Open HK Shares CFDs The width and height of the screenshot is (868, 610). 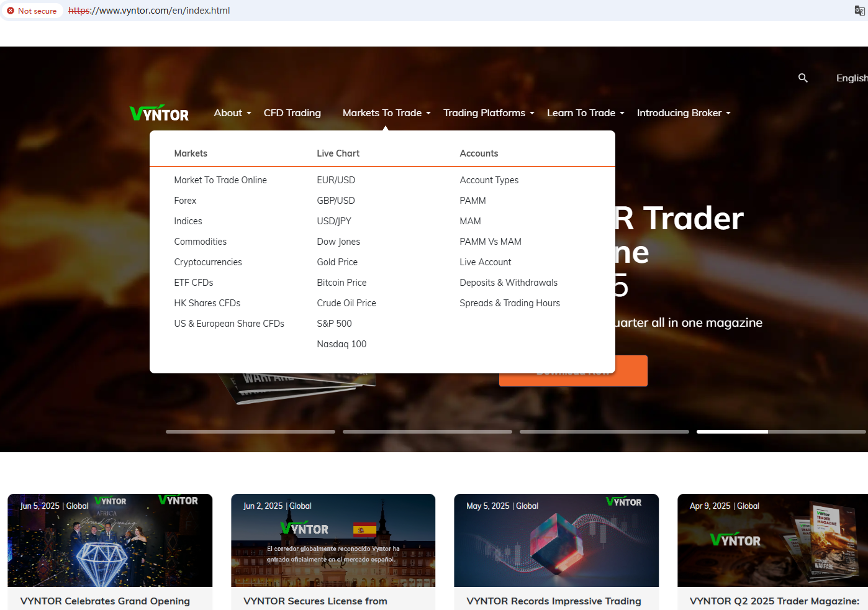click(x=207, y=303)
